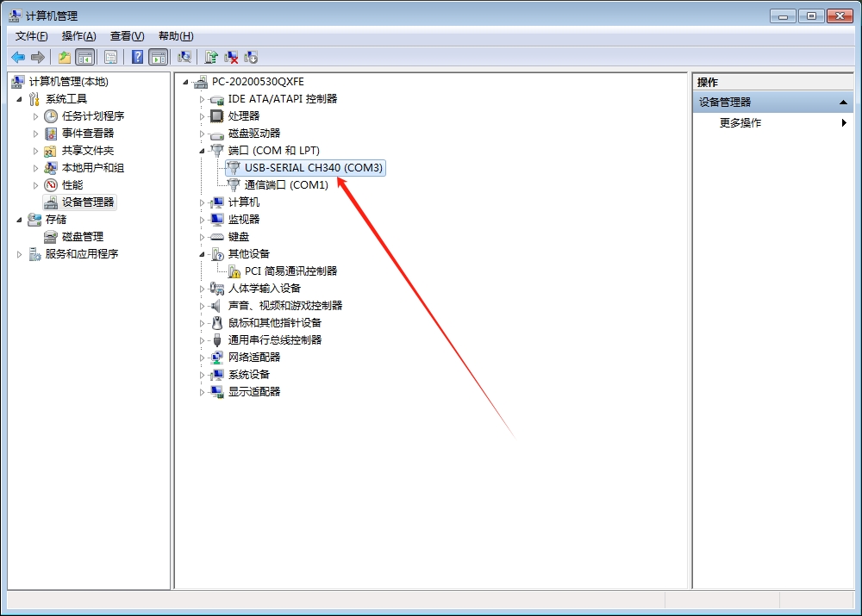Click the 性能 monitor icon
The width and height of the screenshot is (862, 616).
point(51,185)
